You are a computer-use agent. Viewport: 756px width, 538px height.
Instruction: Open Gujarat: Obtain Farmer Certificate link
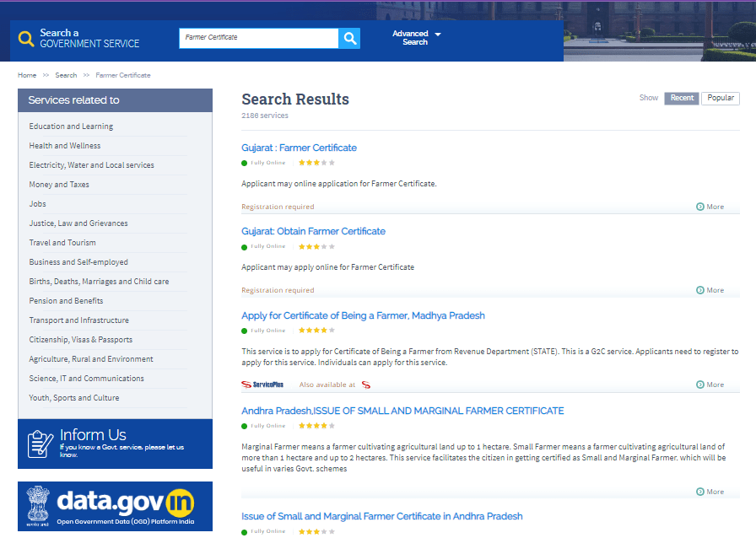313,231
